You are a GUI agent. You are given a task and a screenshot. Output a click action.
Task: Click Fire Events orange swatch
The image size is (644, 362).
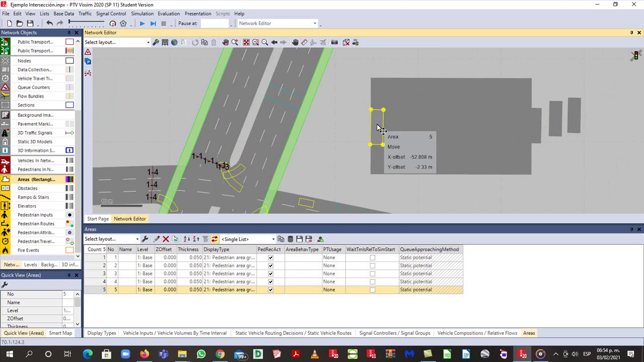pos(69,250)
